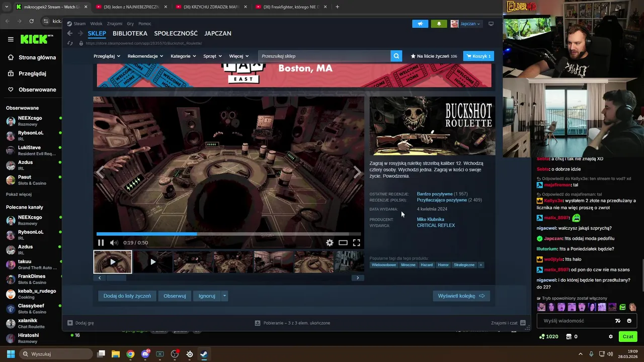The height and width of the screenshot is (362, 644).
Task: Open developer link Mike Klubnika
Action: [430, 219]
